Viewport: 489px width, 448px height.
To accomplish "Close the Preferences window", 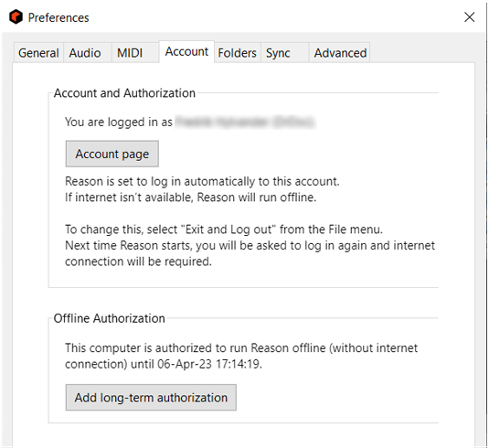I will click(x=469, y=17).
